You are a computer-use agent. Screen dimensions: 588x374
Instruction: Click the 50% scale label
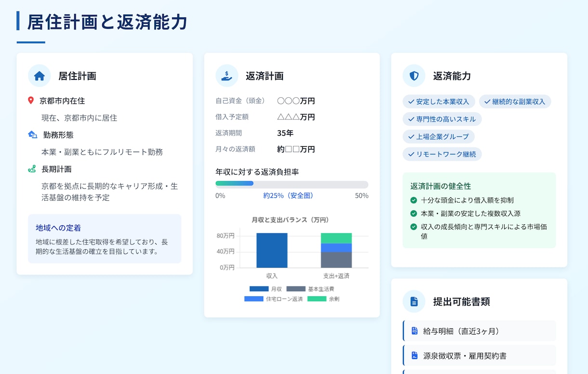[x=362, y=196]
